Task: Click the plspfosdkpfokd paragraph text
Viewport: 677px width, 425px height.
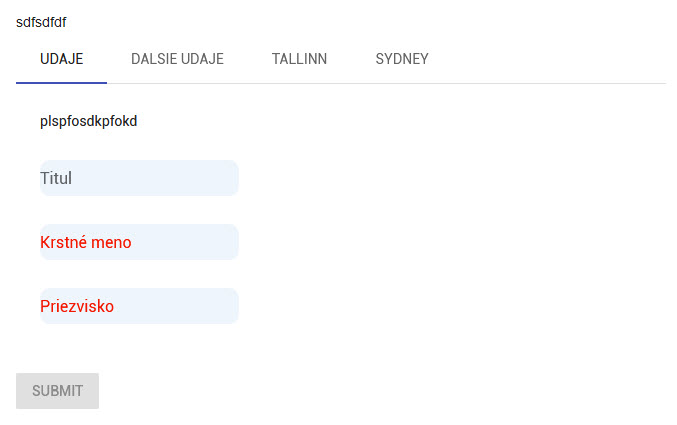Action: point(88,121)
